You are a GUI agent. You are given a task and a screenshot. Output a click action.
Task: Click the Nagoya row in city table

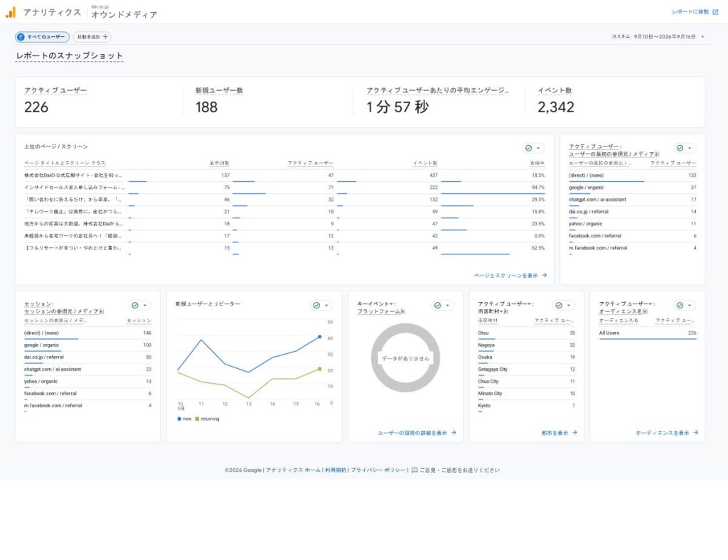point(527,345)
